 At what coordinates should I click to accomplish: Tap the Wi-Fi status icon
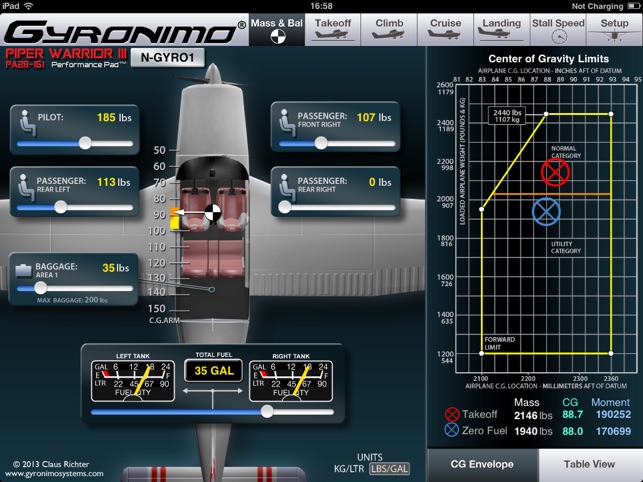28,6
